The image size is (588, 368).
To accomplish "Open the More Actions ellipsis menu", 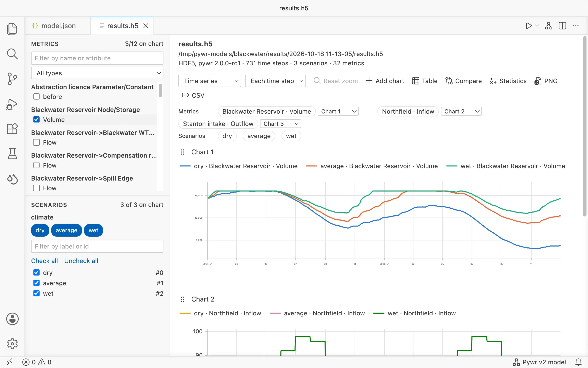I will click(576, 26).
